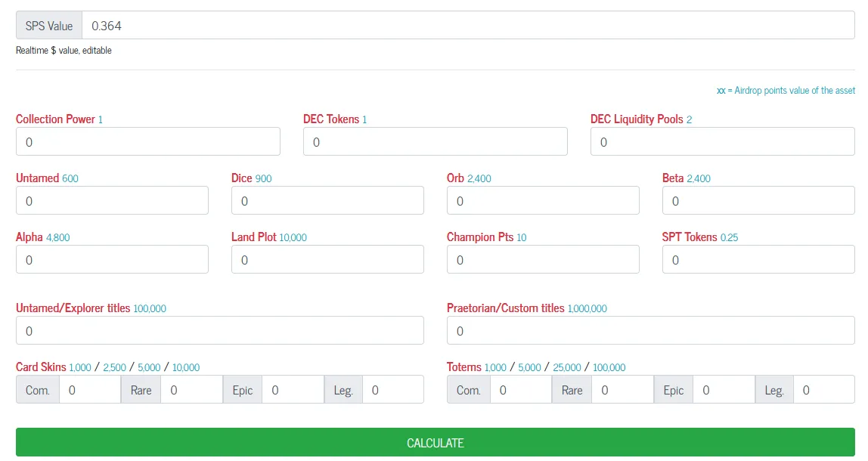Select the DEC Tokens input box
Image resolution: width=868 pixels, height=461 pixels.
[435, 141]
